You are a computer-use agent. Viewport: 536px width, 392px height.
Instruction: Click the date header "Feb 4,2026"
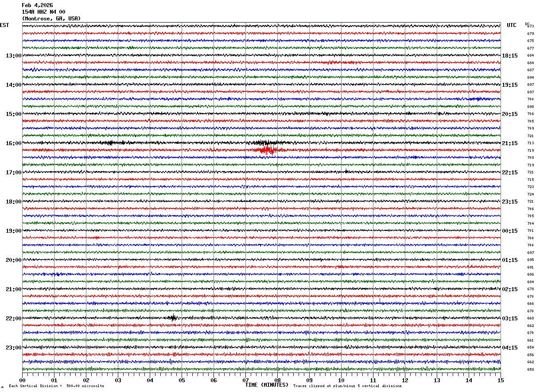pos(37,5)
